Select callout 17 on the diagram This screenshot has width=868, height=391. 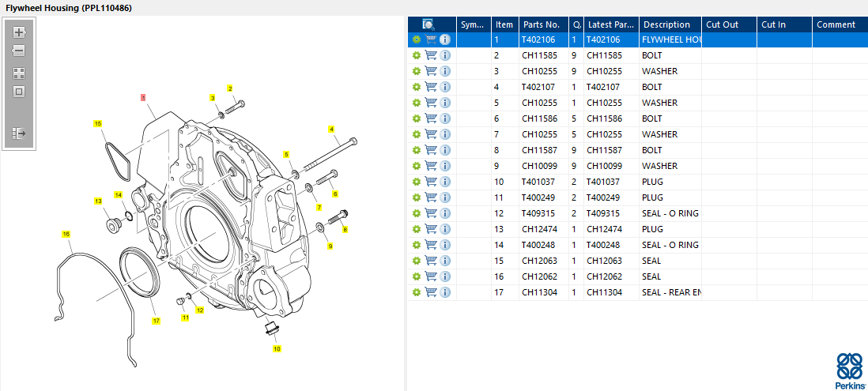point(156,321)
